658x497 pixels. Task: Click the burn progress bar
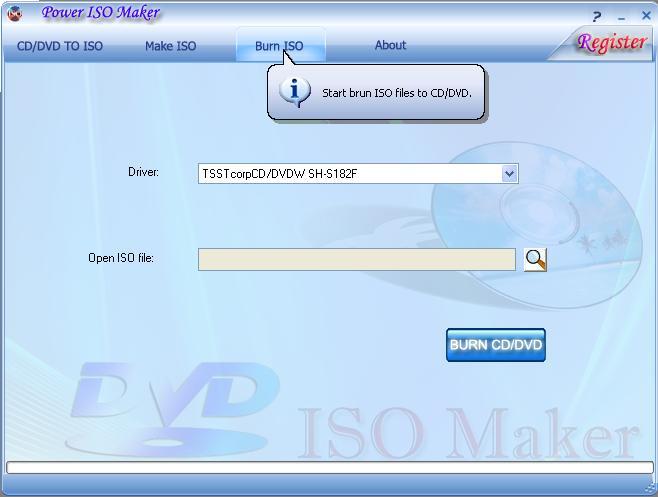coord(330,468)
